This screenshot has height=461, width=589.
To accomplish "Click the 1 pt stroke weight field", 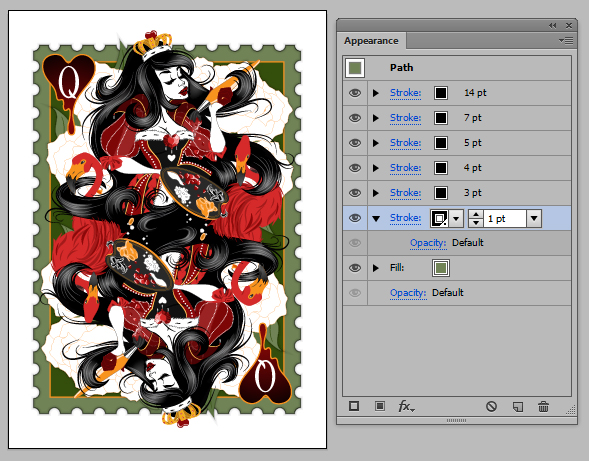I will pyautogui.click(x=505, y=219).
